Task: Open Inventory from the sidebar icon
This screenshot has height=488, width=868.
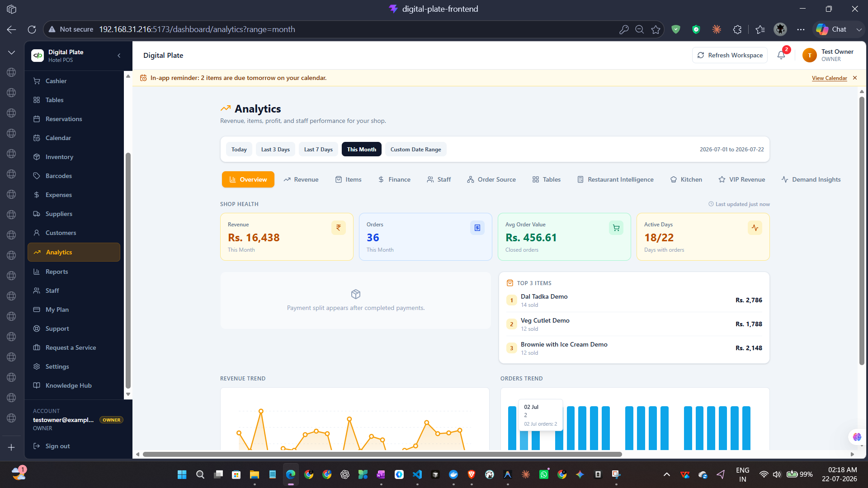Action: pyautogui.click(x=37, y=157)
